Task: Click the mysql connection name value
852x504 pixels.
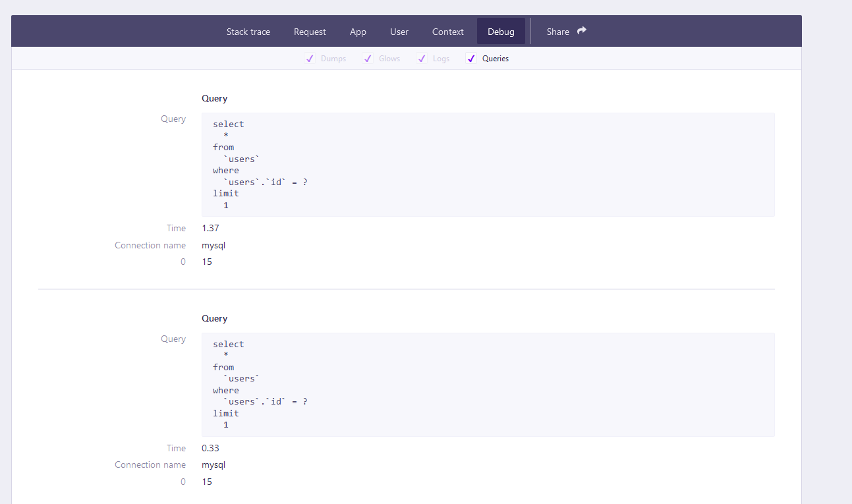Action: coord(213,244)
